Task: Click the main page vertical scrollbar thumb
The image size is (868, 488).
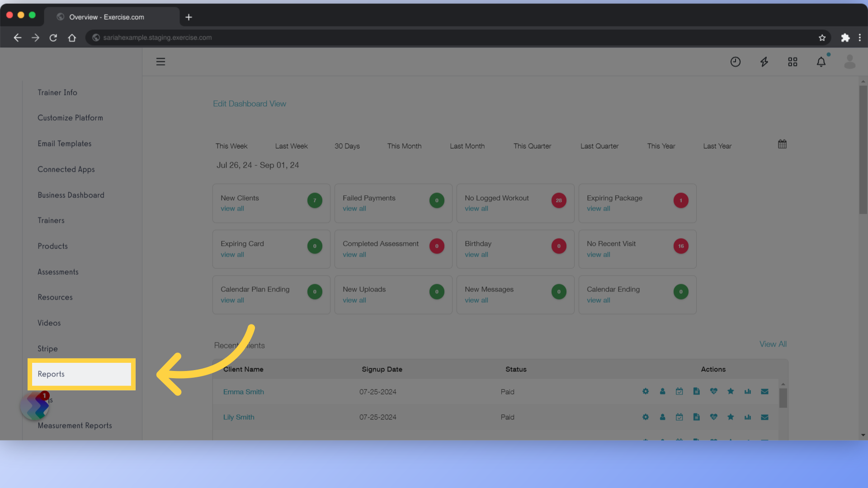Action: click(x=863, y=149)
